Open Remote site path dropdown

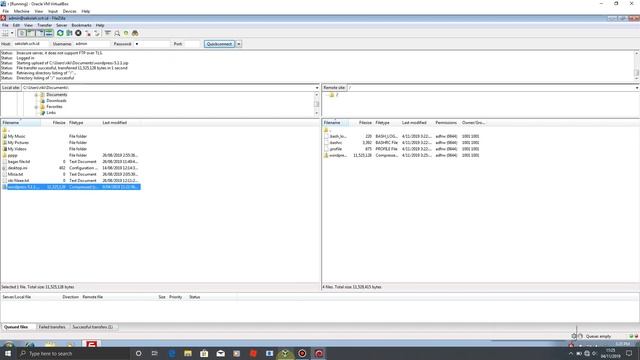pos(636,88)
